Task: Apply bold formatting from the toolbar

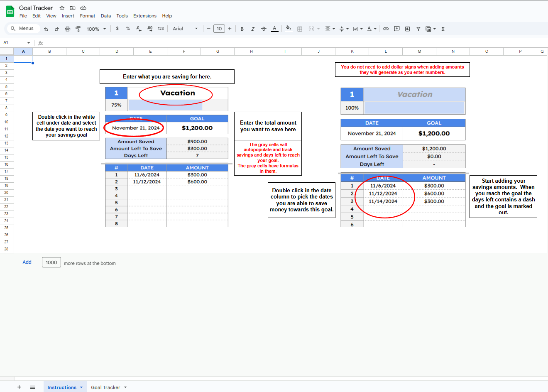Action: [242, 29]
